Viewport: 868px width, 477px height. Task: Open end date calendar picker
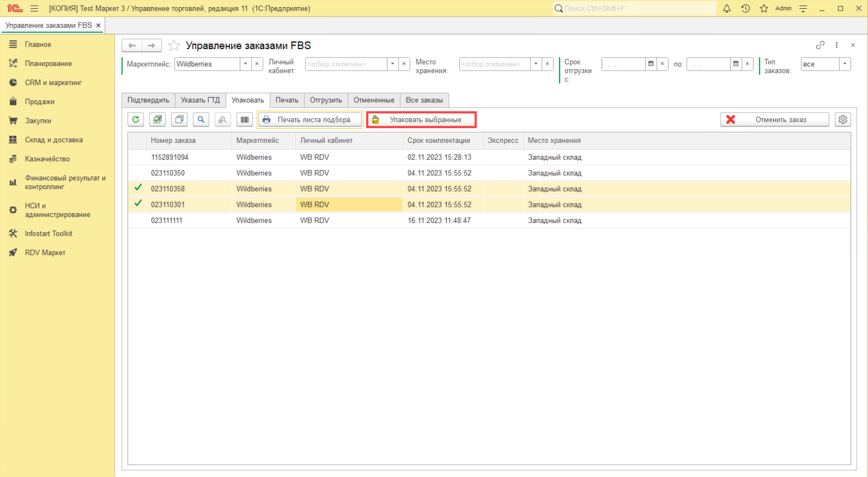point(736,64)
